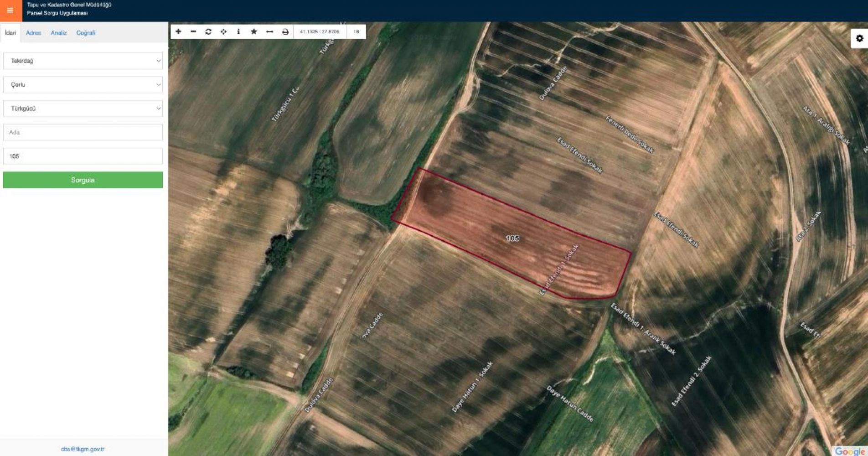Switch to the Adres tab
This screenshot has height=456, width=868.
pos(33,33)
